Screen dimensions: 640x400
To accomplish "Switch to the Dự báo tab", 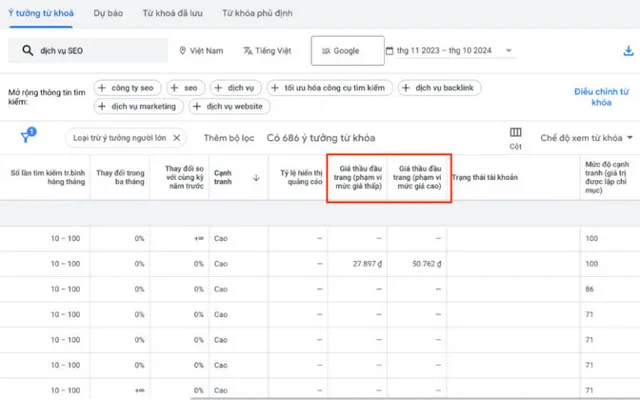I will coord(108,13).
